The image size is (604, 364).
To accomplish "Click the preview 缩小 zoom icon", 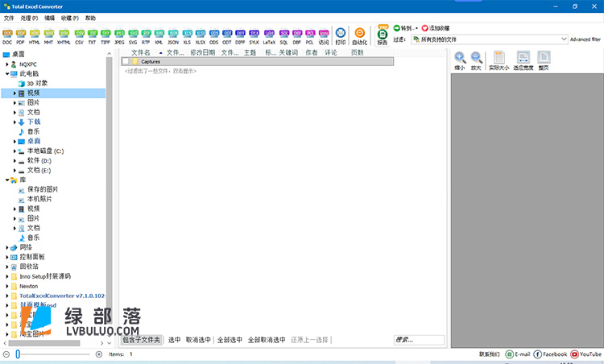I will (460, 61).
